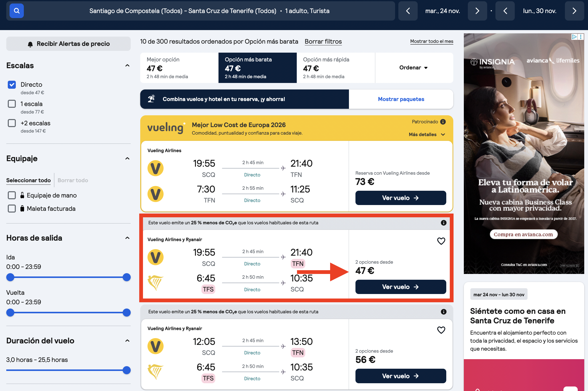This screenshot has height=391, width=588.
Task: Click Seleccionar todo under Equipaje
Action: click(28, 180)
